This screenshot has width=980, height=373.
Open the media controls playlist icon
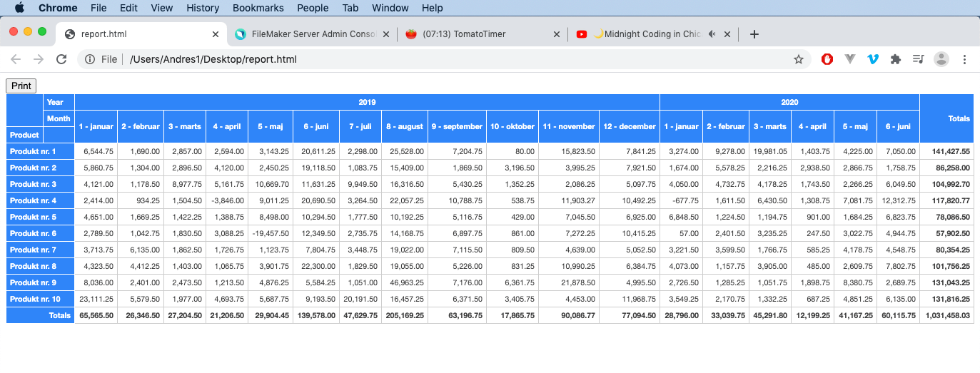[919, 59]
